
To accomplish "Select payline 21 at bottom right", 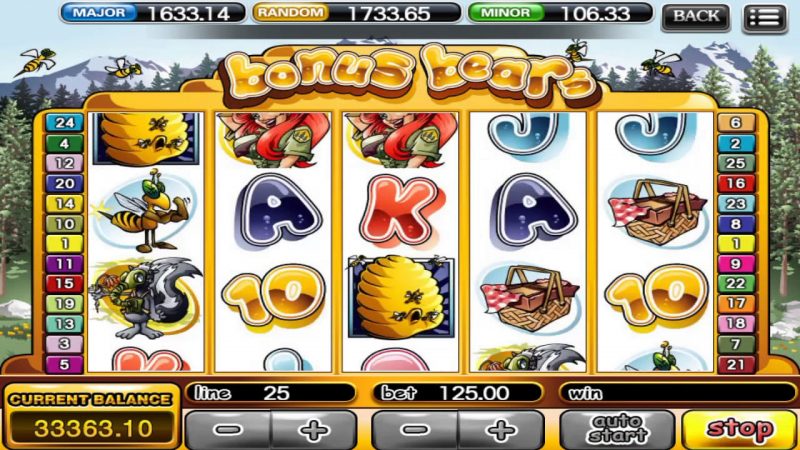I will point(736,364).
